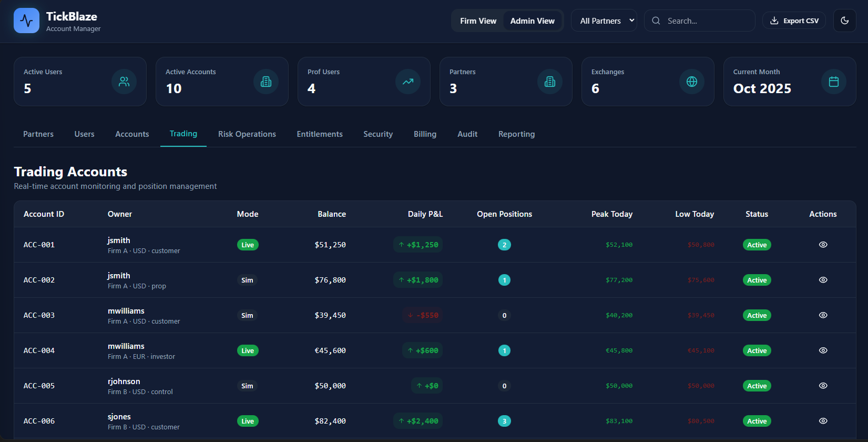
Task: Click the Prof Users trending arrow icon
Action: 408,82
